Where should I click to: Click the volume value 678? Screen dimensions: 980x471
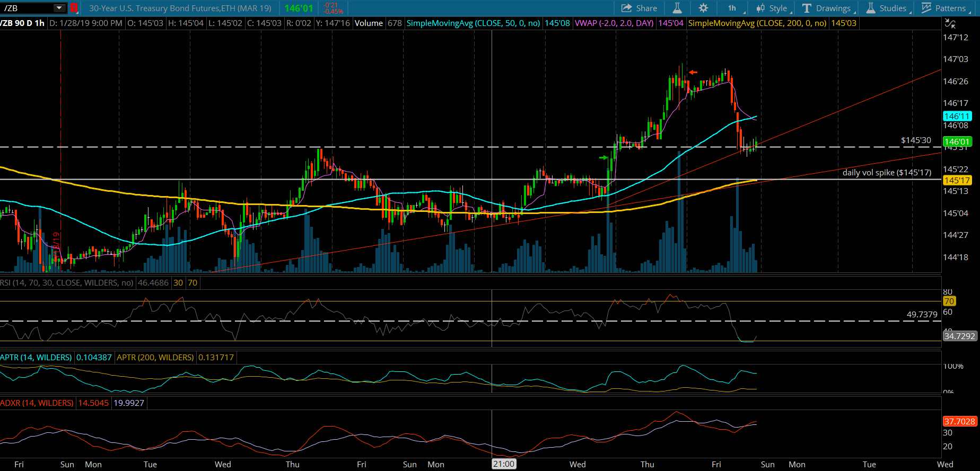[x=395, y=23]
